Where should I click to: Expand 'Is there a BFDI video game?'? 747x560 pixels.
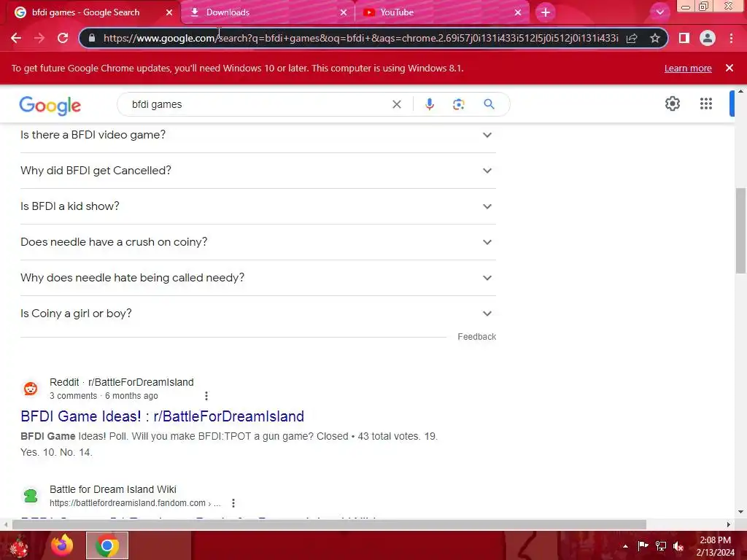pos(258,135)
